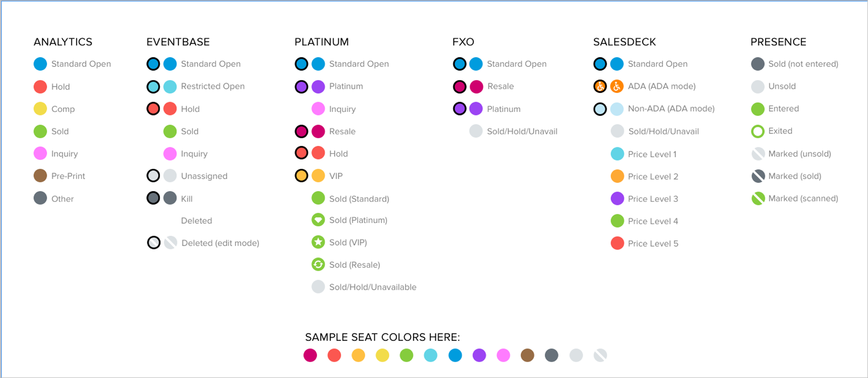Click the outlined Unassigned seat in Eventbase
The width and height of the screenshot is (868, 378).
(153, 176)
